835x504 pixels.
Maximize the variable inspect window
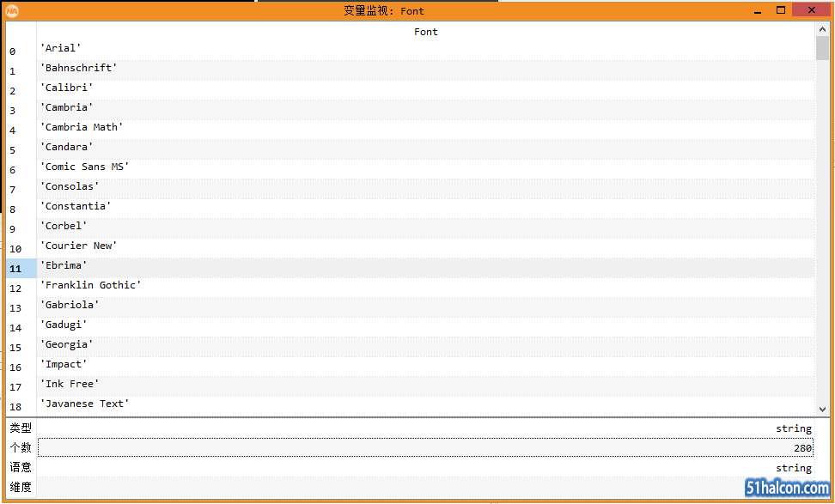[781, 10]
